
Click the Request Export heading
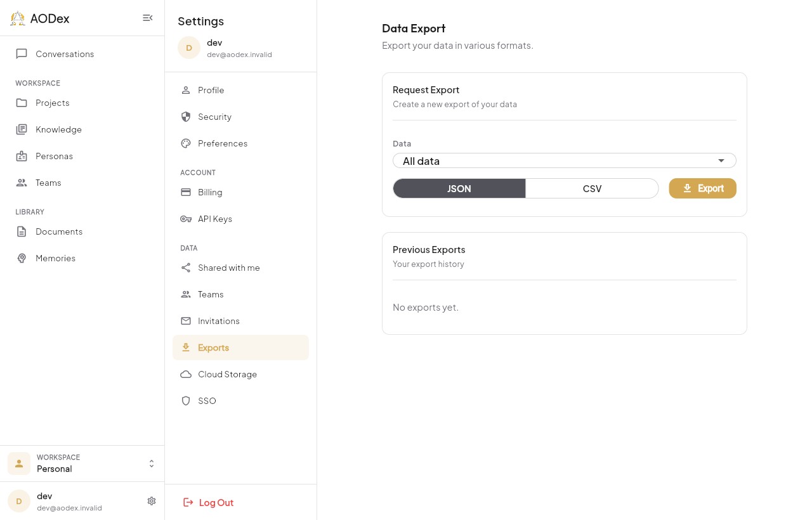pyautogui.click(x=426, y=90)
